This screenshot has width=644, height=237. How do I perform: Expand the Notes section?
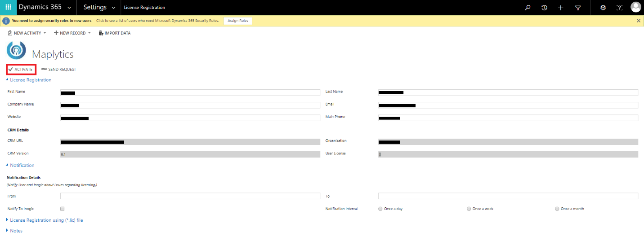(16, 231)
